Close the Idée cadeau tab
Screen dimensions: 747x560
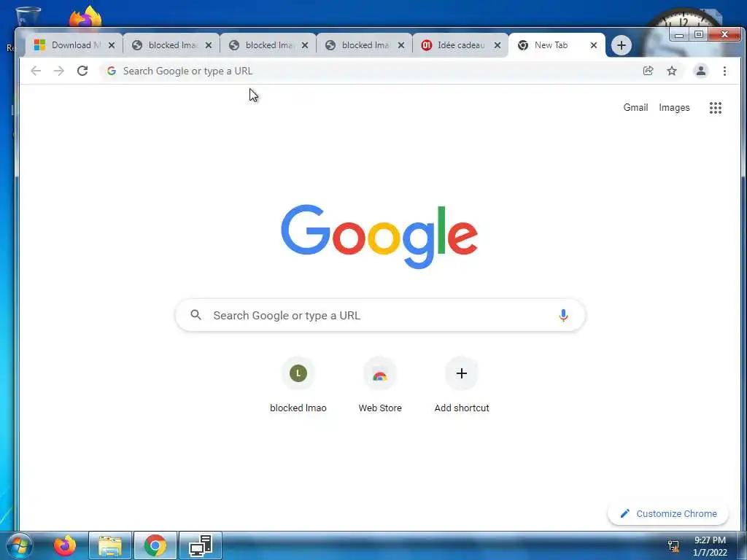(498, 45)
